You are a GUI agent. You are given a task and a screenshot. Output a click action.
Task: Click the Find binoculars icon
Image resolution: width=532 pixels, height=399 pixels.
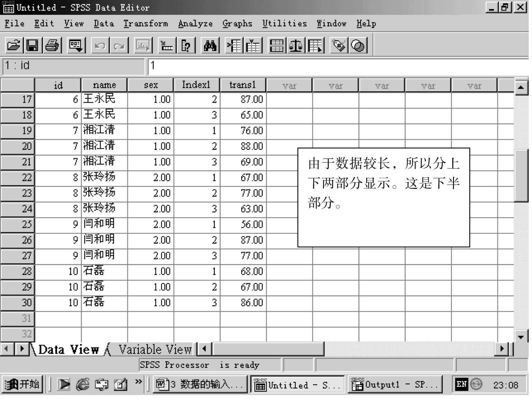click(210, 45)
